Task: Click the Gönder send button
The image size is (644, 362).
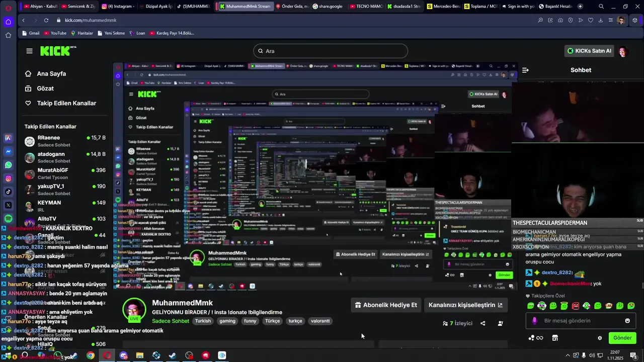Action: coord(622,338)
